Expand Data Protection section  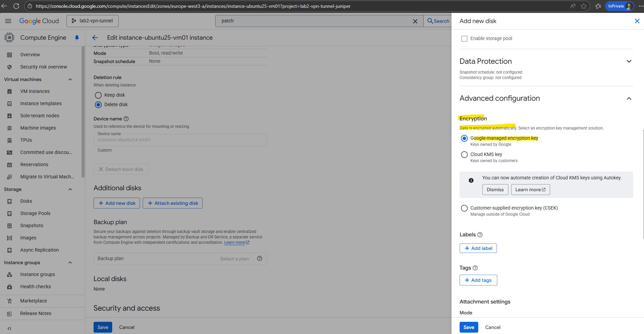coord(629,61)
